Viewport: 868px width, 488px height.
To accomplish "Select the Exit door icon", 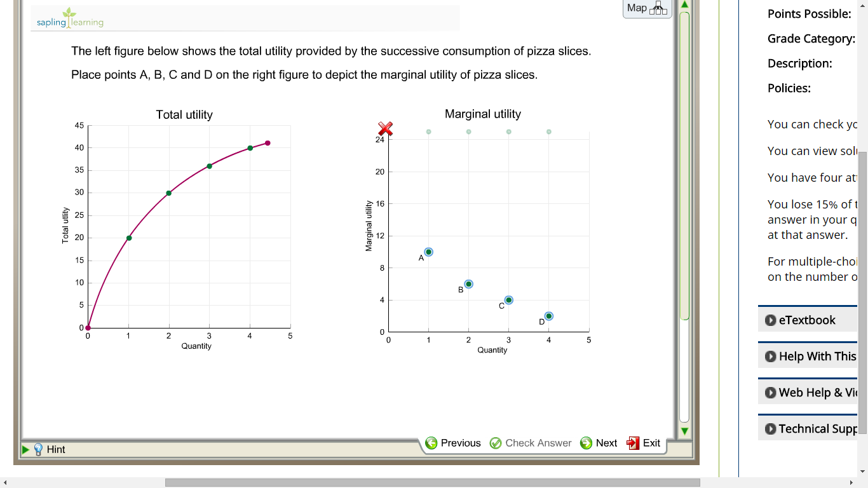I will click(x=633, y=443).
